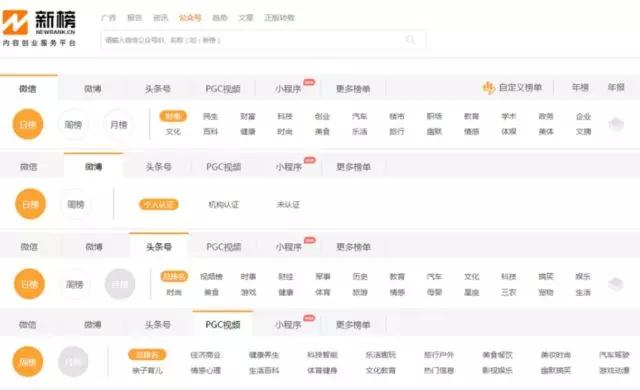This screenshot has width=640, height=390.
Task: Click the magnifier search icon
Action: [410, 40]
